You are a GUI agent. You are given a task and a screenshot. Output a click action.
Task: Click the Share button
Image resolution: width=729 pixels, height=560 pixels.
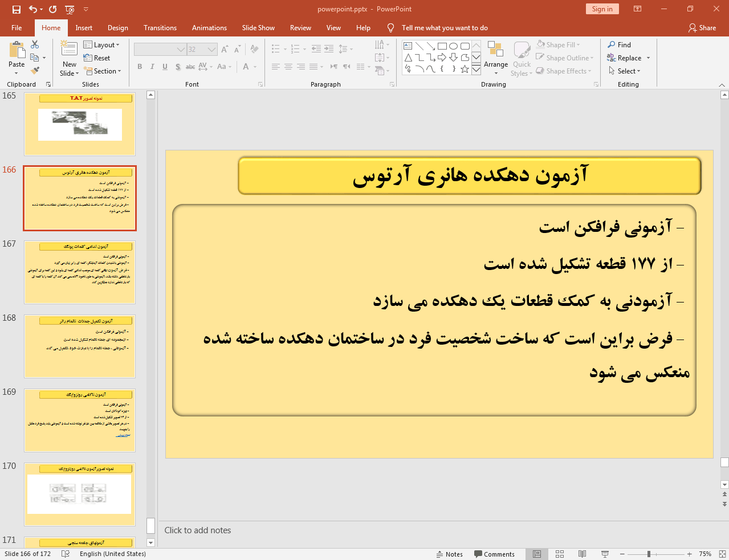(702, 27)
